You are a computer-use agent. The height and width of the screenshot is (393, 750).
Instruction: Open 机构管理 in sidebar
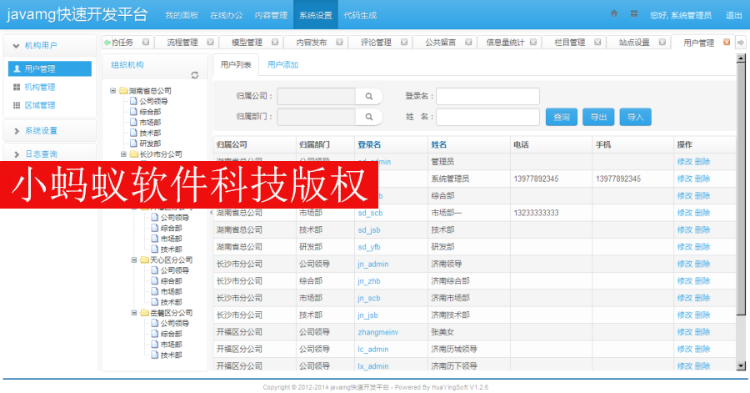pos(40,87)
